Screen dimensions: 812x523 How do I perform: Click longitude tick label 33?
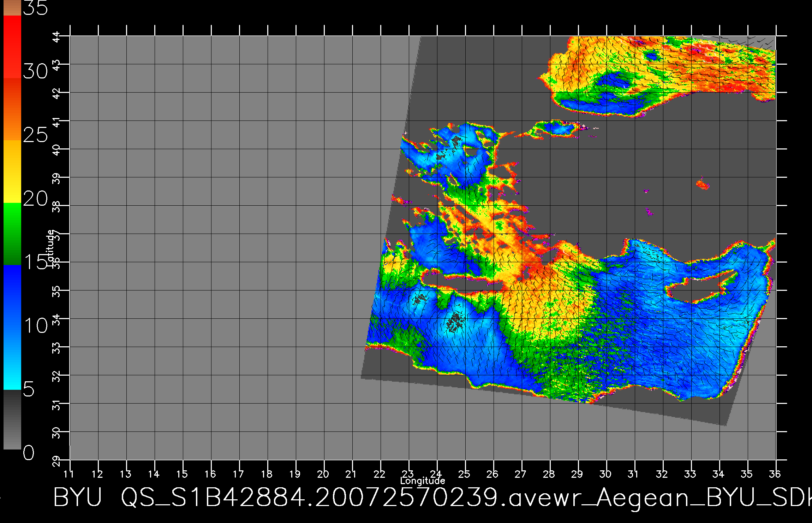tap(690, 474)
